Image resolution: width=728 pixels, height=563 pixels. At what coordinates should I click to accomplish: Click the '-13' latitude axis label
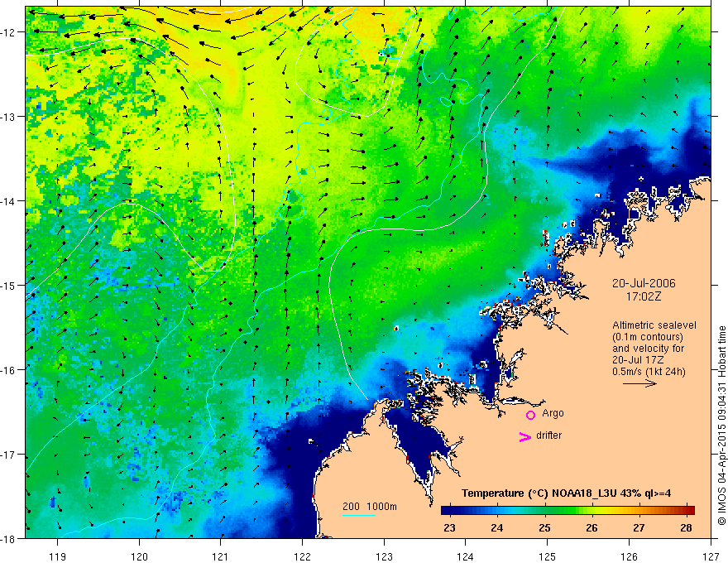[x=8, y=117]
